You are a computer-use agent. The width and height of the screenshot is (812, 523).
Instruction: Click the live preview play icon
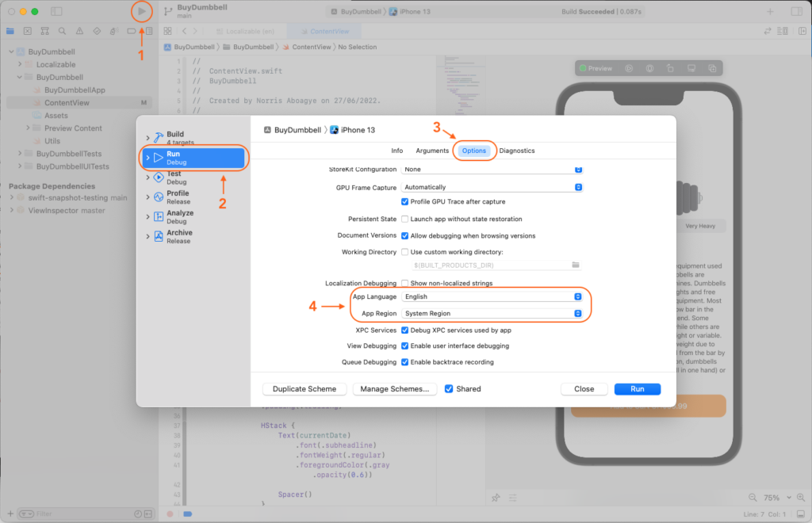pyautogui.click(x=629, y=68)
